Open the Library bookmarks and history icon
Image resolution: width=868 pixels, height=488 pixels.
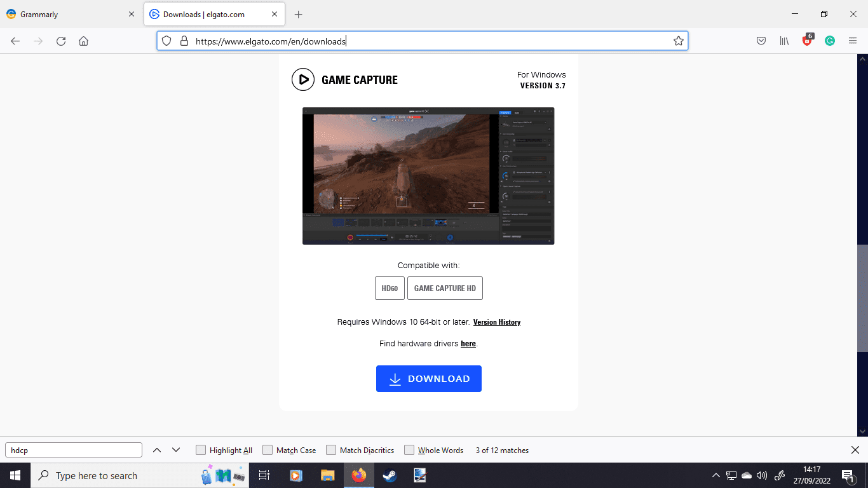coord(784,41)
